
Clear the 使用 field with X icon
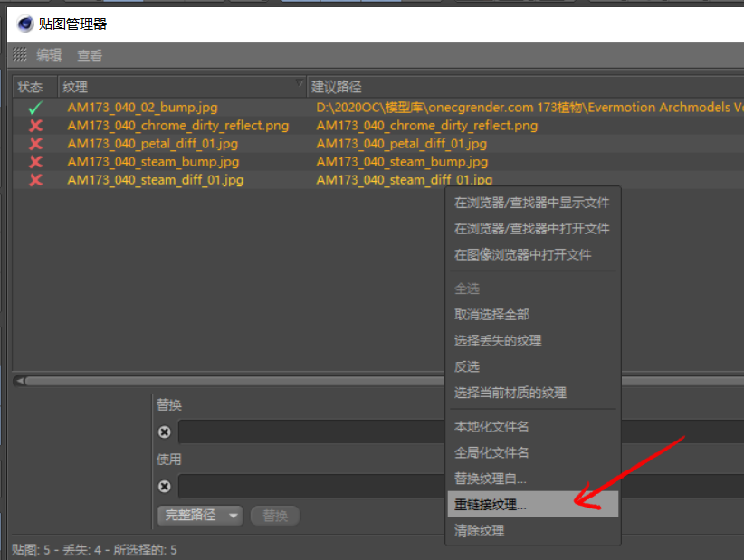(165, 486)
